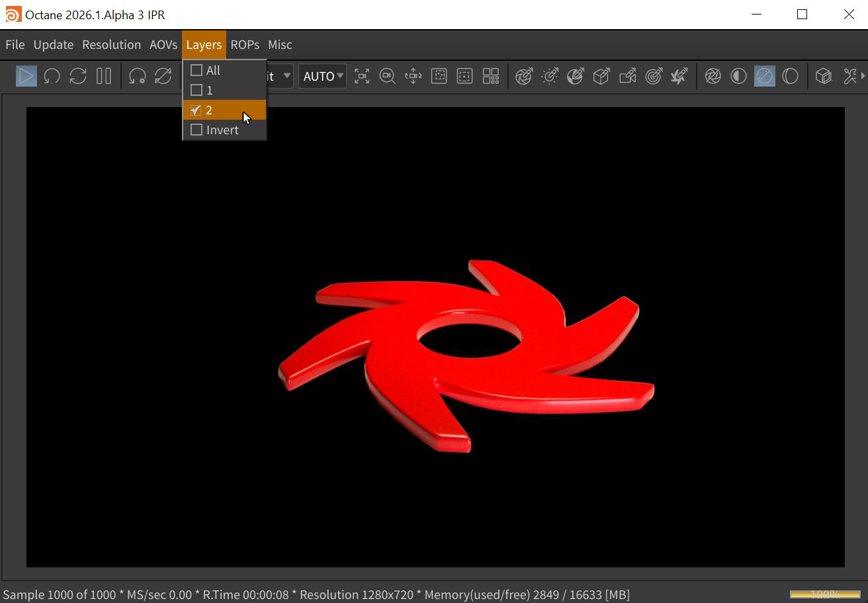Click the wireframe cube icon
This screenshot has height=603, width=868.
[823, 76]
